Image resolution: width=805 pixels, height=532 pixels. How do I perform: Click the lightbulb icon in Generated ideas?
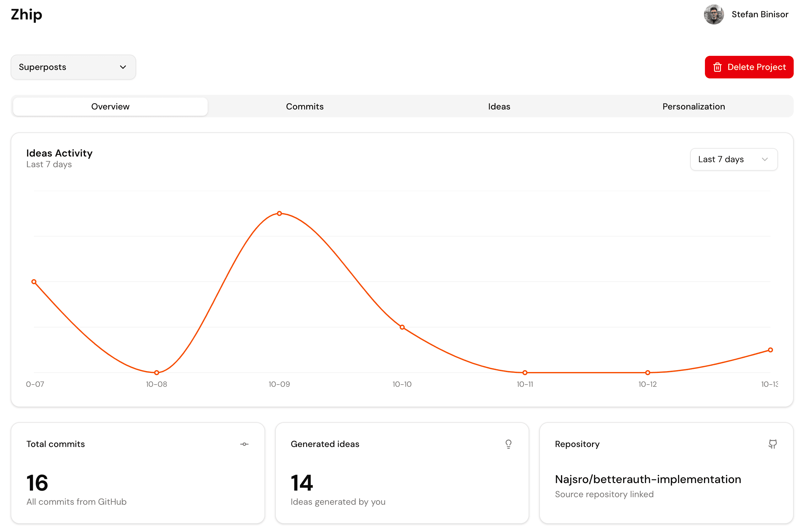point(508,444)
